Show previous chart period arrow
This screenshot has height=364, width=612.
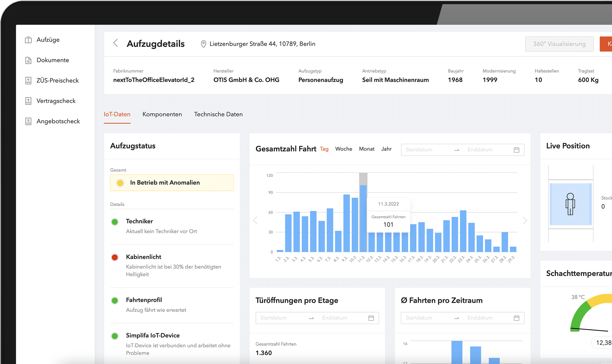tap(255, 220)
